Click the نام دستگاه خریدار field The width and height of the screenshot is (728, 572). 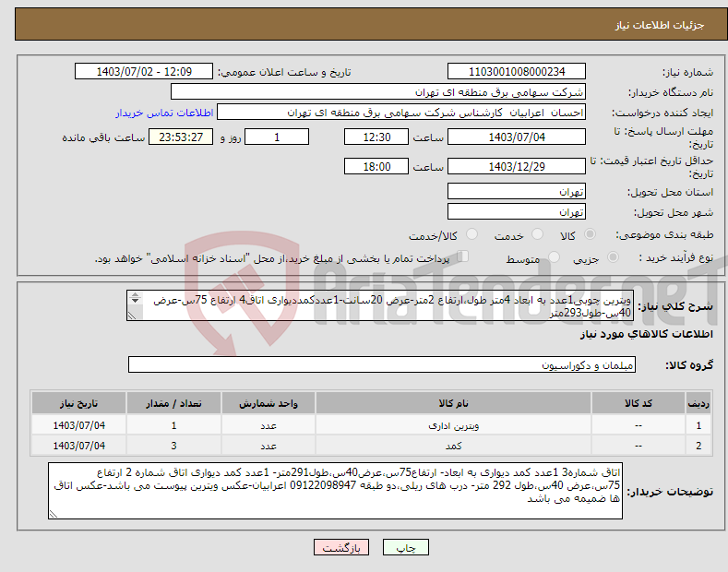coord(378,92)
